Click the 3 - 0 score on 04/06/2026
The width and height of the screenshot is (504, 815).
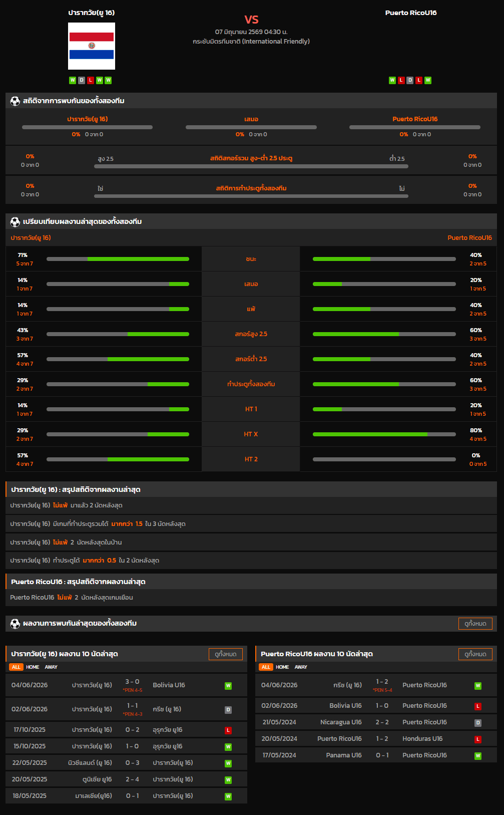coord(133,682)
